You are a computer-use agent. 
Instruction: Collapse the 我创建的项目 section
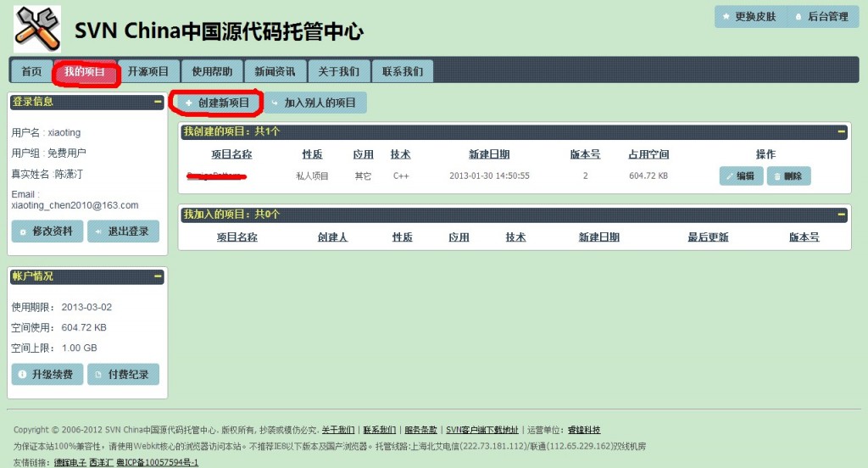click(x=842, y=131)
